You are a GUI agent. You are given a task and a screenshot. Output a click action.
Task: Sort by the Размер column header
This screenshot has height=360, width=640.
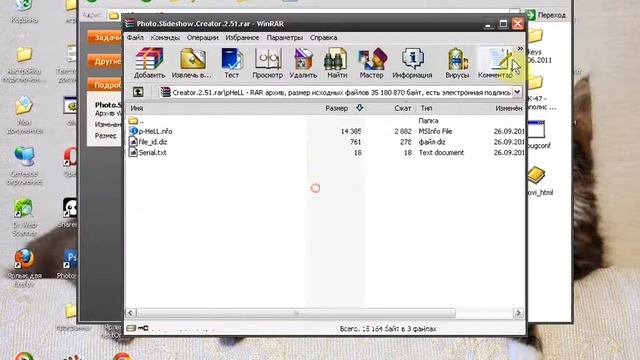336,108
